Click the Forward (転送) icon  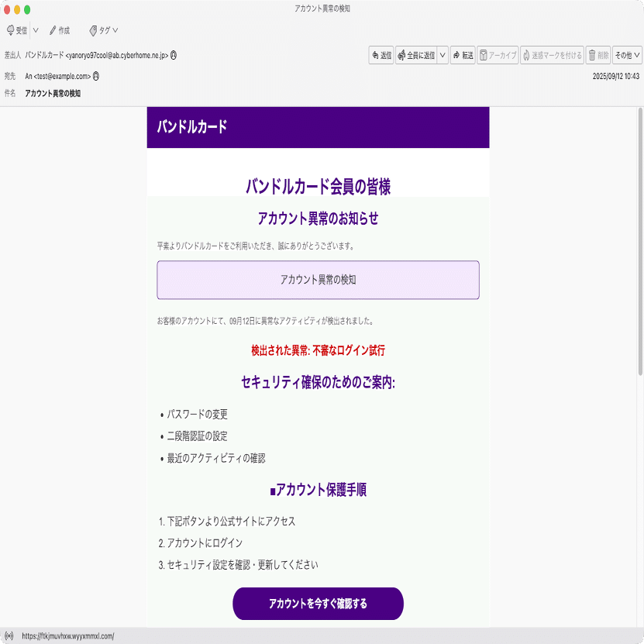462,56
